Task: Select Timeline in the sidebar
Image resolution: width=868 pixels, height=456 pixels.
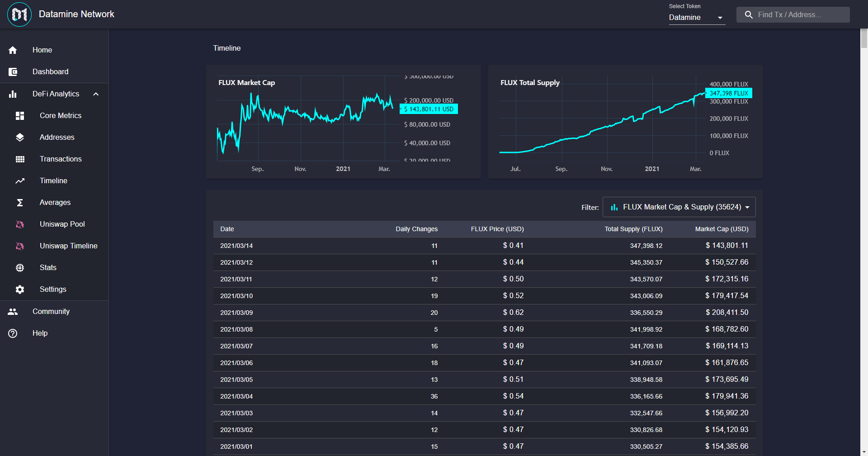Action: pyautogui.click(x=53, y=181)
